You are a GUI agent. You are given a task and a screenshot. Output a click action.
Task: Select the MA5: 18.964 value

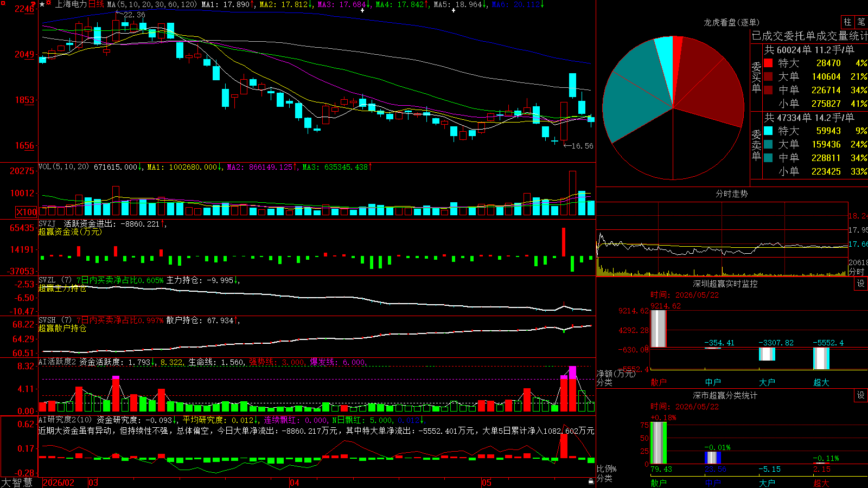pos(461,4)
